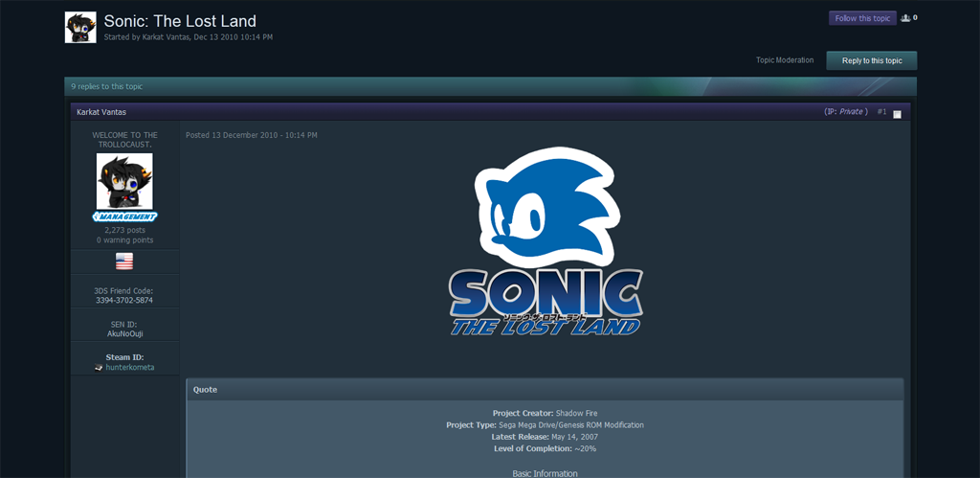Select 'Project Creator: Shadow Fire' line

coord(545,414)
